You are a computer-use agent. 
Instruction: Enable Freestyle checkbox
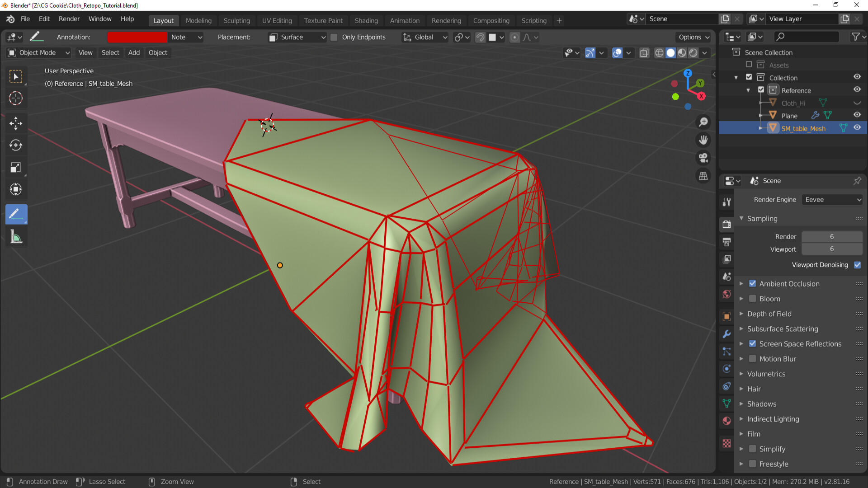click(752, 464)
